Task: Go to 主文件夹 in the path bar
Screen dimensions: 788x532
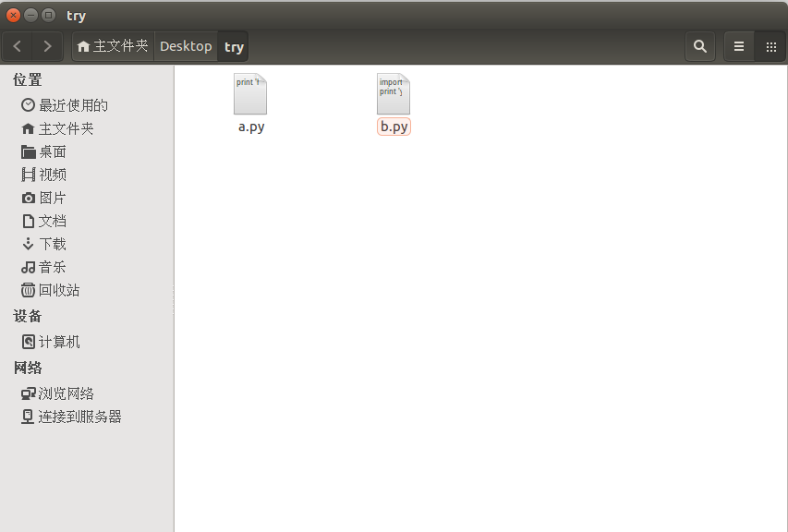Action: [113, 47]
